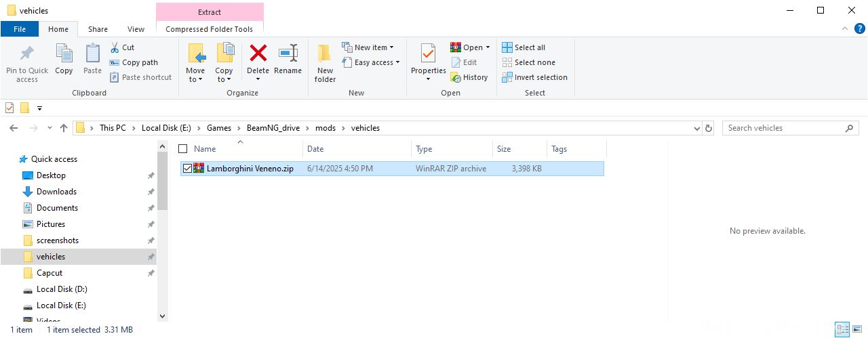
Task: Click the Copy ribbon icon
Action: click(x=64, y=54)
